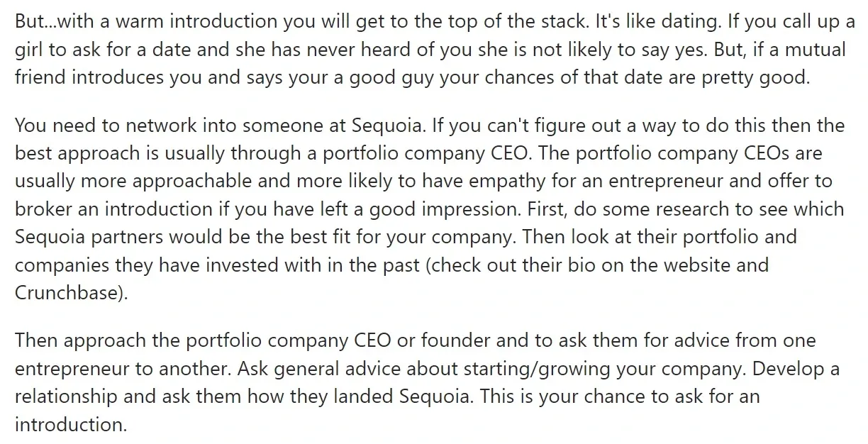Click the word "approachable"

(174, 181)
